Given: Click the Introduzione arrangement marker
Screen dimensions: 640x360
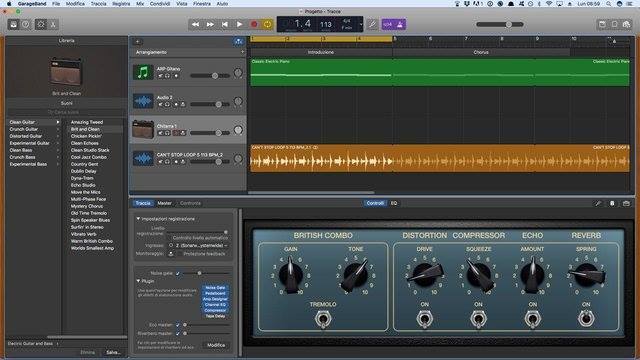Looking at the screenshot, I should (x=321, y=52).
